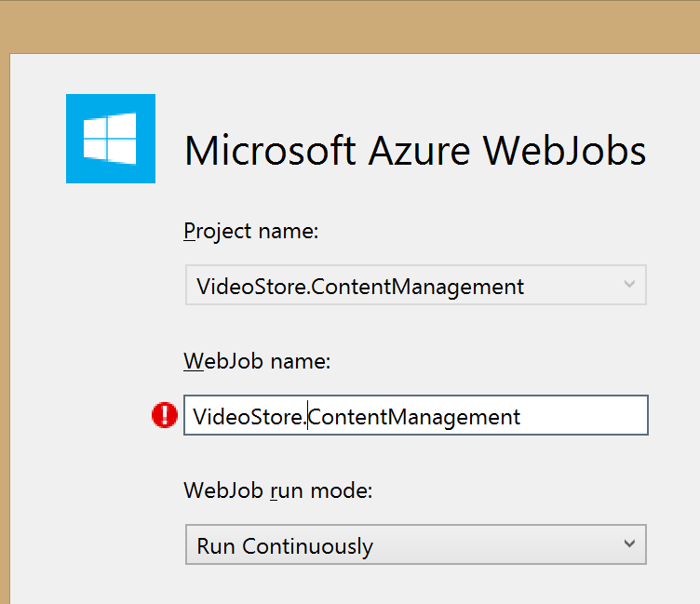Click the word "WebJobs" in the heading
700x604 pixels.
click(x=565, y=151)
